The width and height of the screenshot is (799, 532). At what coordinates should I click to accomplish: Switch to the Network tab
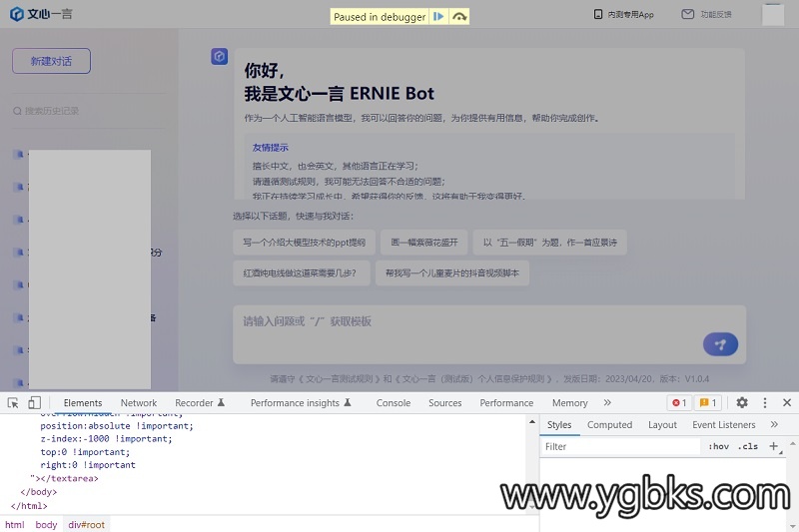[139, 402]
